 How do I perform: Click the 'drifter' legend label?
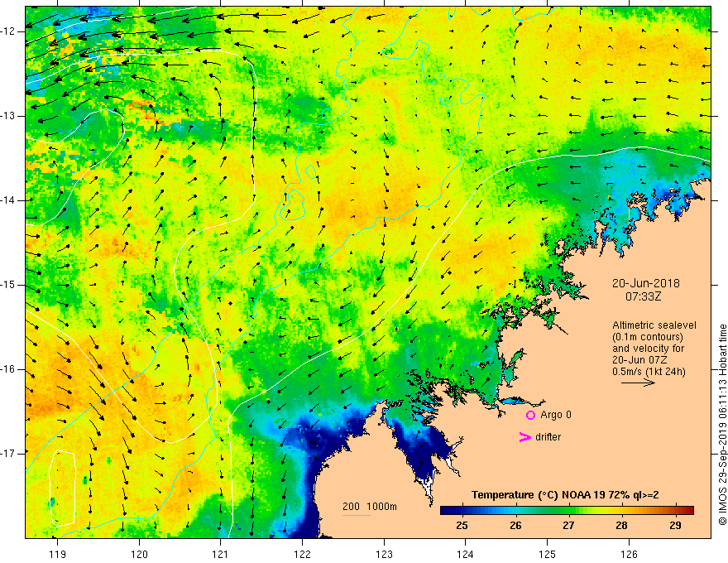pos(548,437)
